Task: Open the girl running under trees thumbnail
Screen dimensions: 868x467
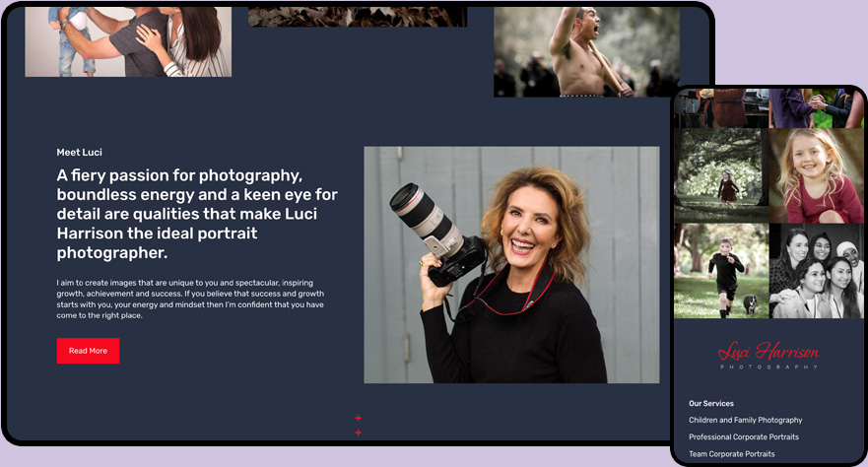Action: 721,175
